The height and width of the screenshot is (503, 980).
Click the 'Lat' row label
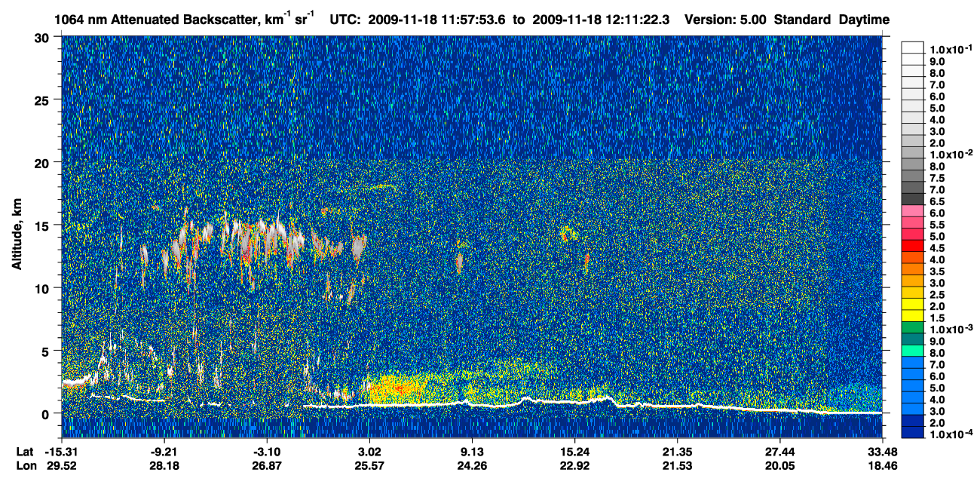click(x=24, y=451)
